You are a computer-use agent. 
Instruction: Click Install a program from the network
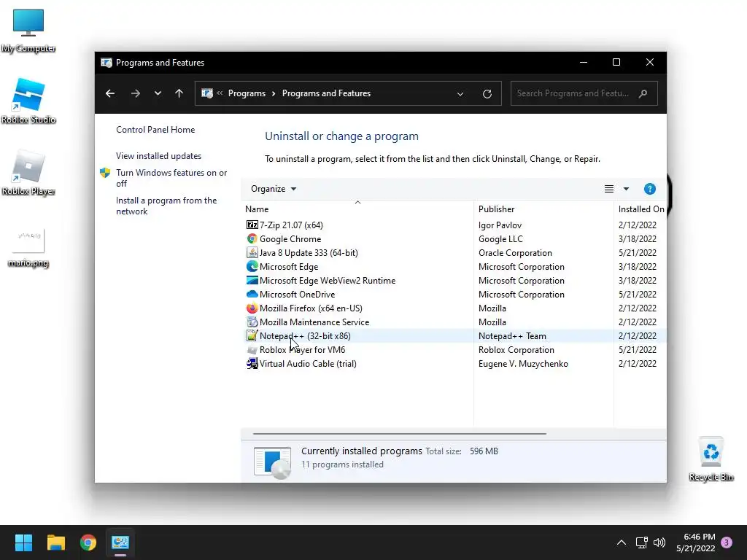(166, 206)
